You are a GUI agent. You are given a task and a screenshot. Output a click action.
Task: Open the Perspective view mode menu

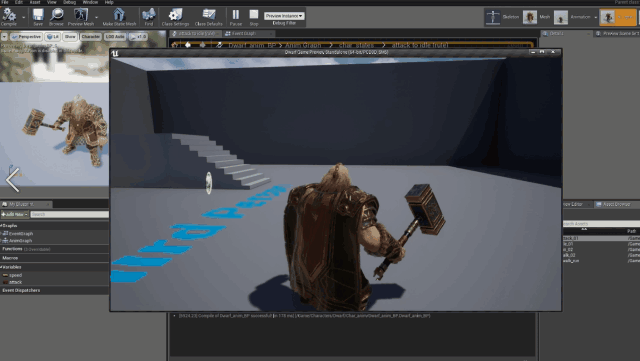26,37
